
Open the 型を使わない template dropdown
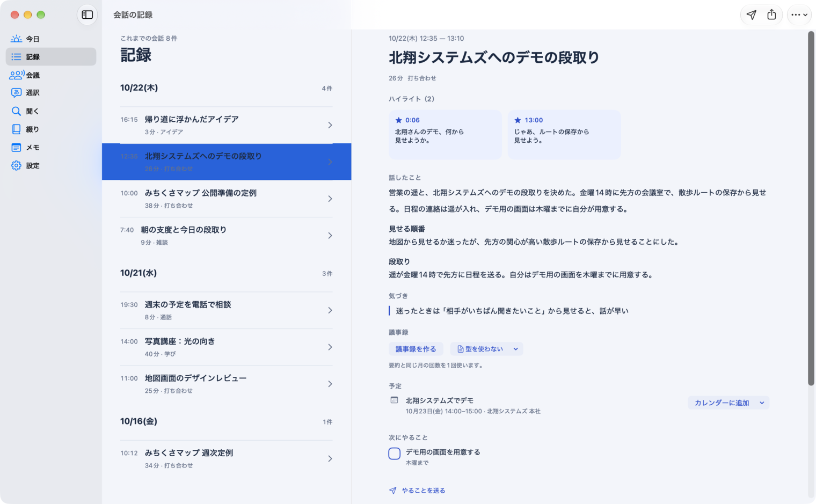coord(487,349)
